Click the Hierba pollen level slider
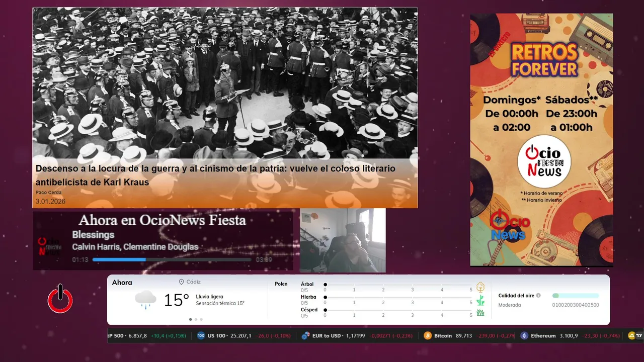The image size is (644, 362). tap(398, 297)
